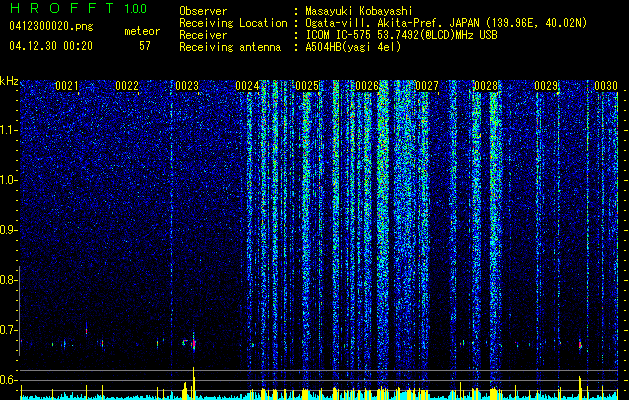The image size is (629, 400).
Task: Click the 0.7 kHz axis label
Action: pyautogui.click(x=9, y=330)
